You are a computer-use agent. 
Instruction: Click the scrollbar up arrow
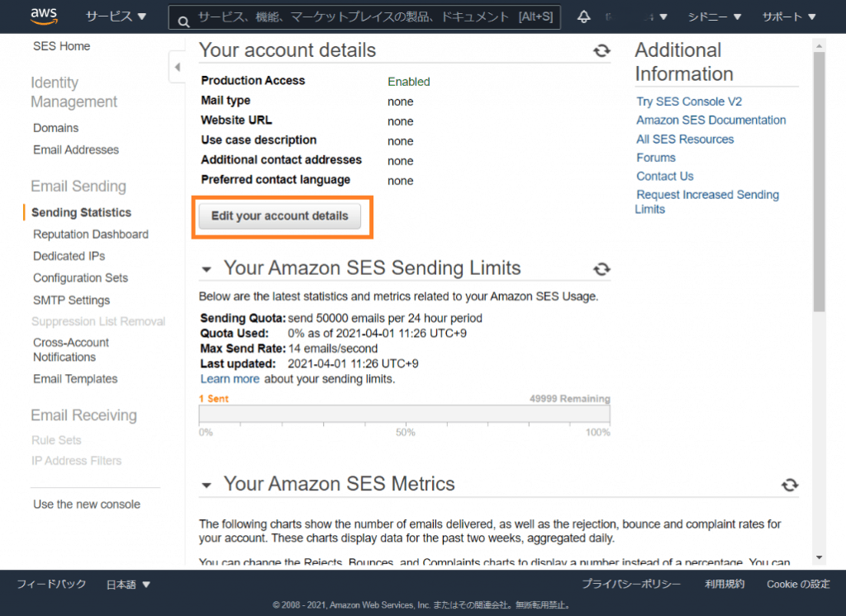[819, 46]
